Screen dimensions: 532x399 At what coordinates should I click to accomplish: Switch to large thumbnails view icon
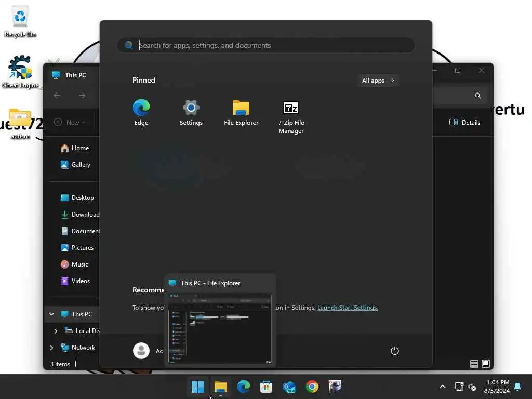point(486,364)
